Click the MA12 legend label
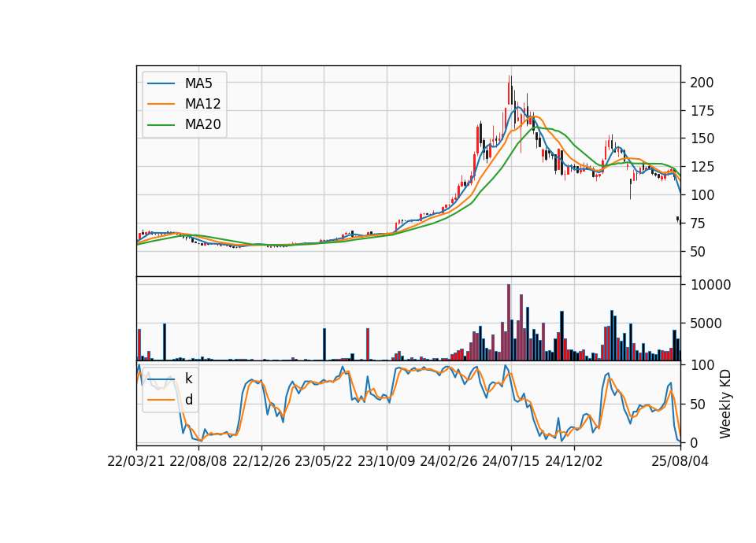756x543 pixels. (x=202, y=104)
